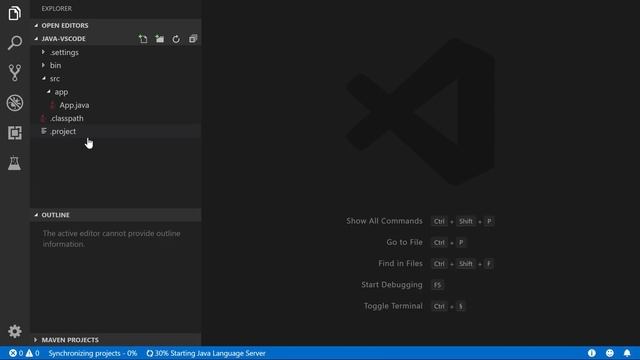Viewport: 640px width, 360px height.
Task: Expand the bin folder
Action: point(43,65)
